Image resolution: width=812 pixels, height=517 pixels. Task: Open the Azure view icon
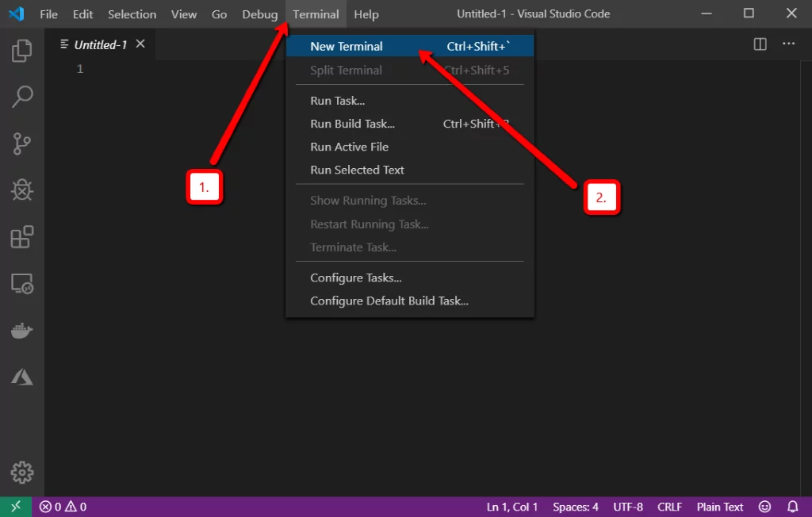point(21,377)
